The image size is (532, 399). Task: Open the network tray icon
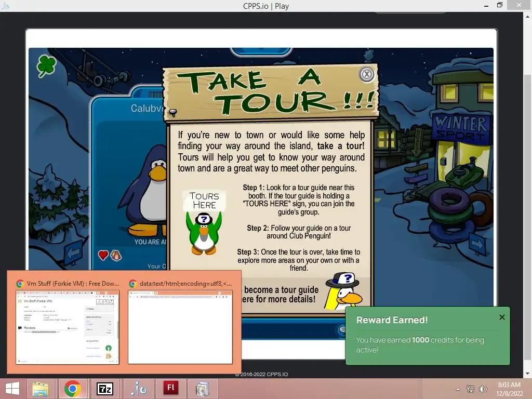(470, 389)
